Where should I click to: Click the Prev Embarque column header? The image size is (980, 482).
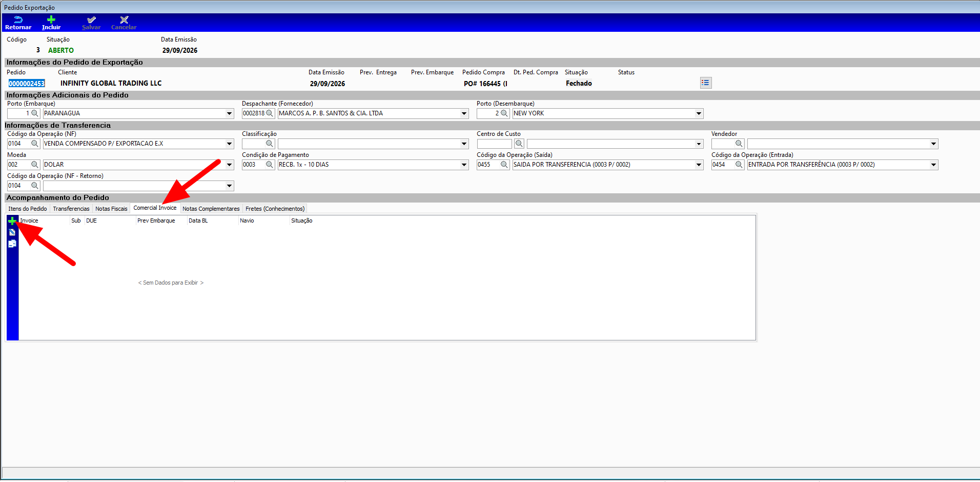(161, 220)
